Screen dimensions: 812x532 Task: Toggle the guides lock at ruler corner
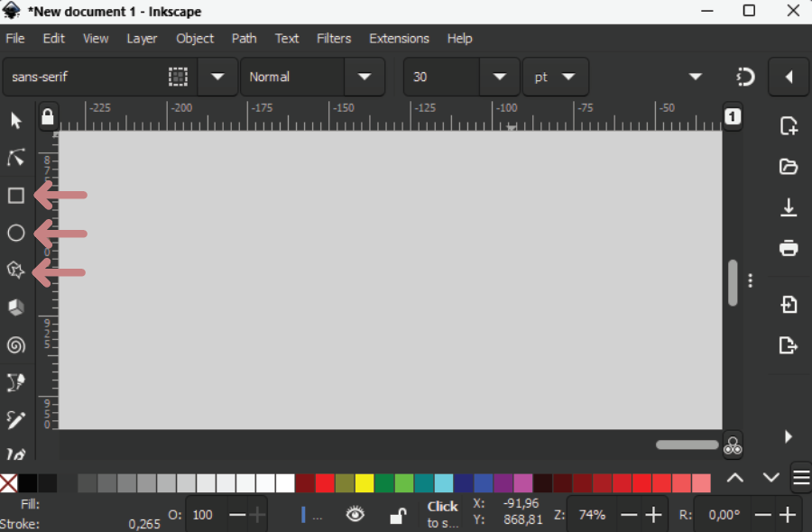[48, 116]
